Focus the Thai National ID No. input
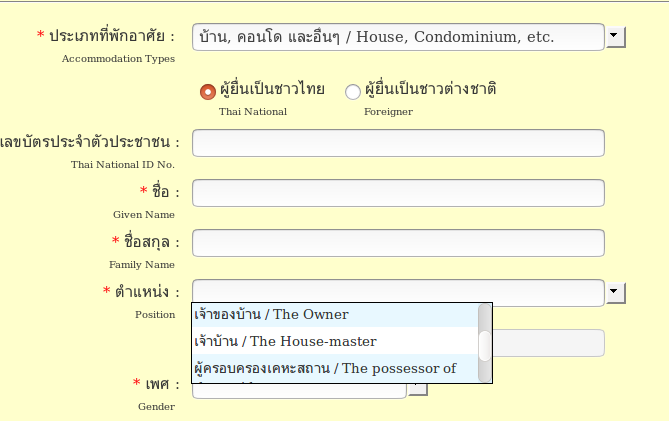The width and height of the screenshot is (669, 421). (398, 143)
